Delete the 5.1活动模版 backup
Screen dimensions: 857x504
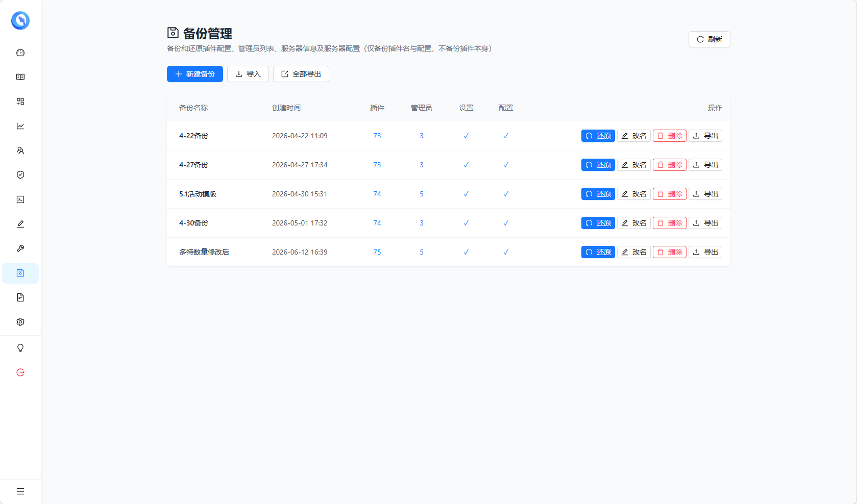670,194
